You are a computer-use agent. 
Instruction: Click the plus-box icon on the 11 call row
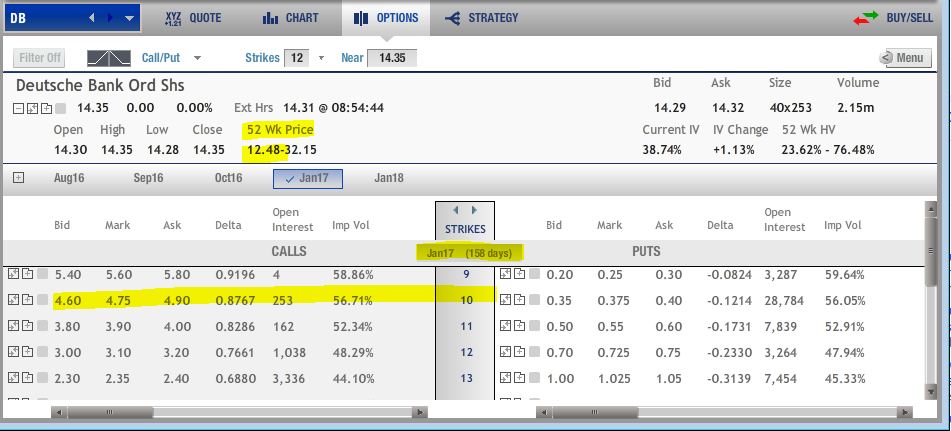[28, 326]
